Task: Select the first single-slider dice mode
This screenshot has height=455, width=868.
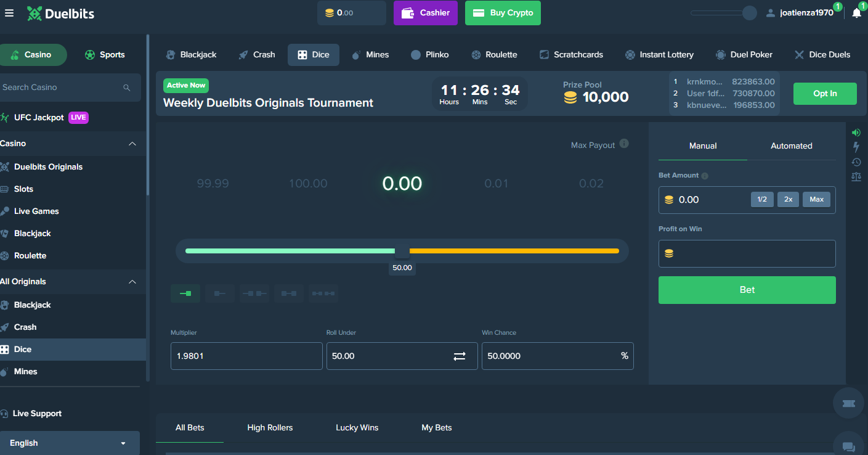Action: pos(185,293)
